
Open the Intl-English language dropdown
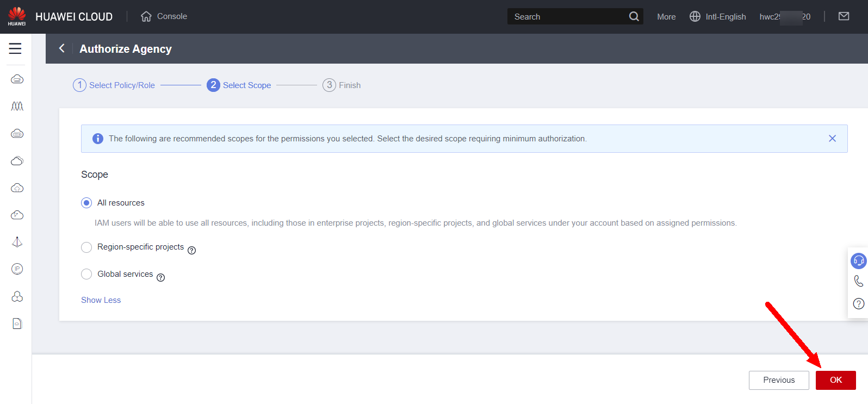(x=718, y=17)
